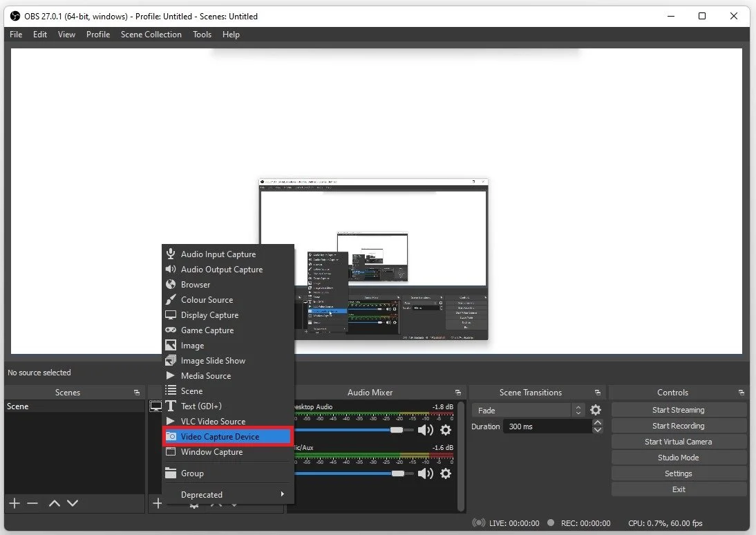756x535 pixels.
Task: Click the picture icon beside Image
Action: 171,346
